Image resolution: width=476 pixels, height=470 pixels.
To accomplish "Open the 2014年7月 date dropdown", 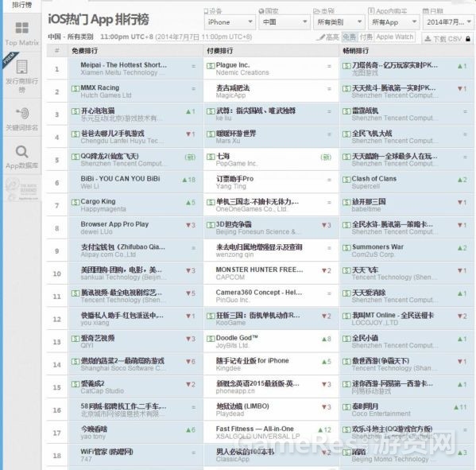I will click(x=449, y=22).
